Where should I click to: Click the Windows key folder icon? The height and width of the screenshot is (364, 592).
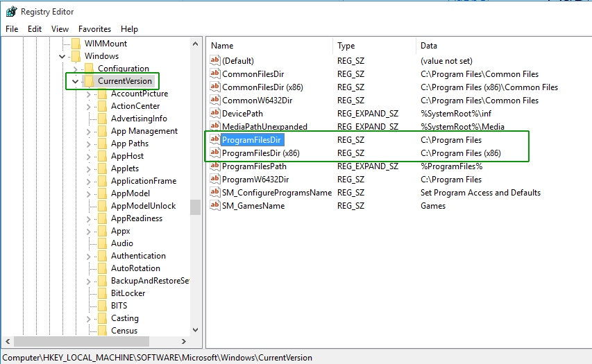pyautogui.click(x=76, y=56)
